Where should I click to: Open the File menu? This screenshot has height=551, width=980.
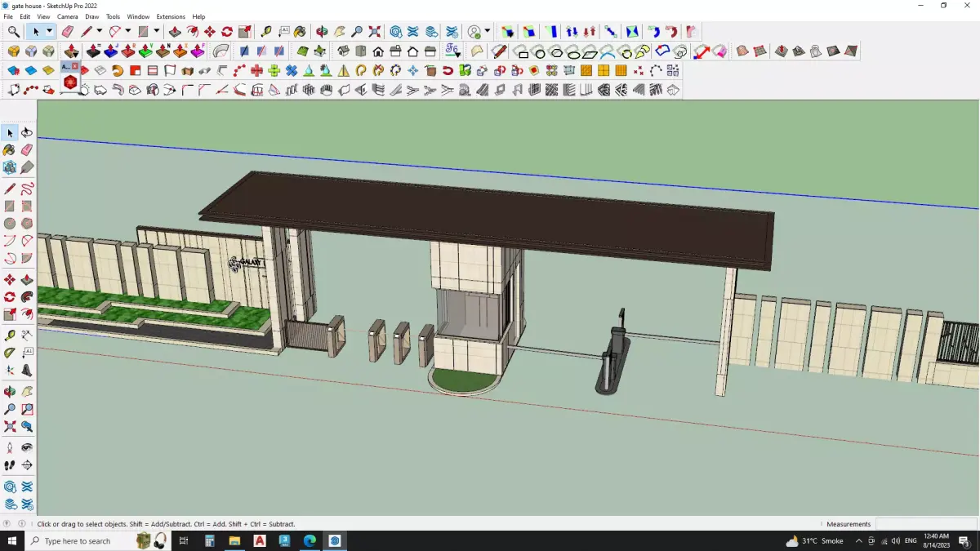pyautogui.click(x=8, y=16)
